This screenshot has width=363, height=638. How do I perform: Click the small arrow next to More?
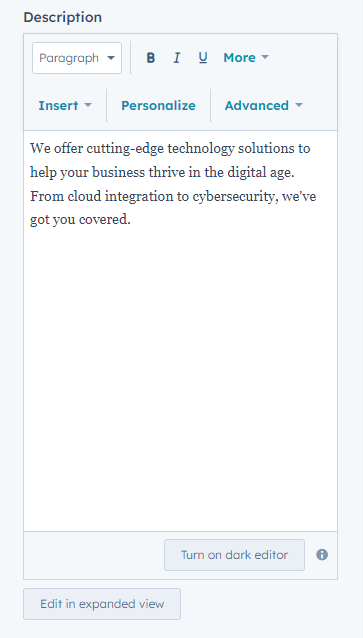pos(265,57)
